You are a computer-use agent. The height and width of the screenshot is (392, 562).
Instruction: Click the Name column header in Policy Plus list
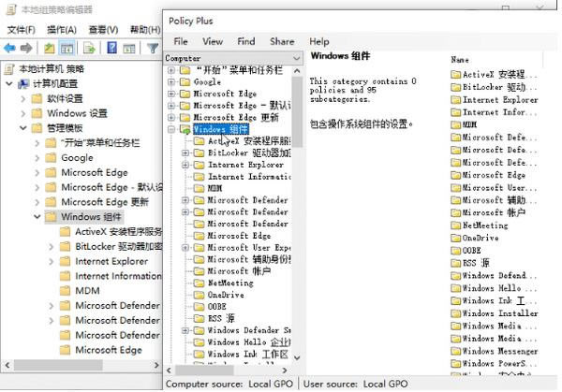click(x=460, y=60)
